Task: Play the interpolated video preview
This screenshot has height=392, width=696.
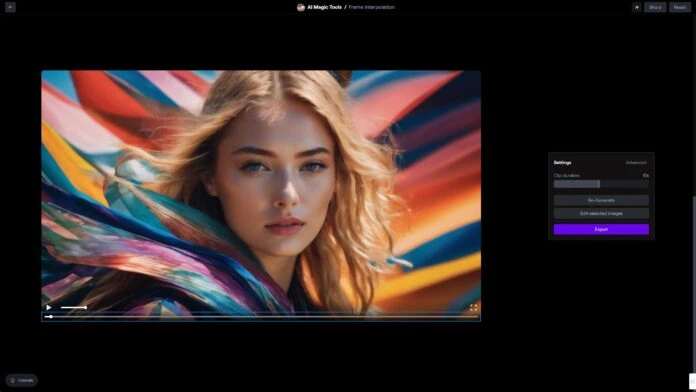Action: (x=49, y=307)
